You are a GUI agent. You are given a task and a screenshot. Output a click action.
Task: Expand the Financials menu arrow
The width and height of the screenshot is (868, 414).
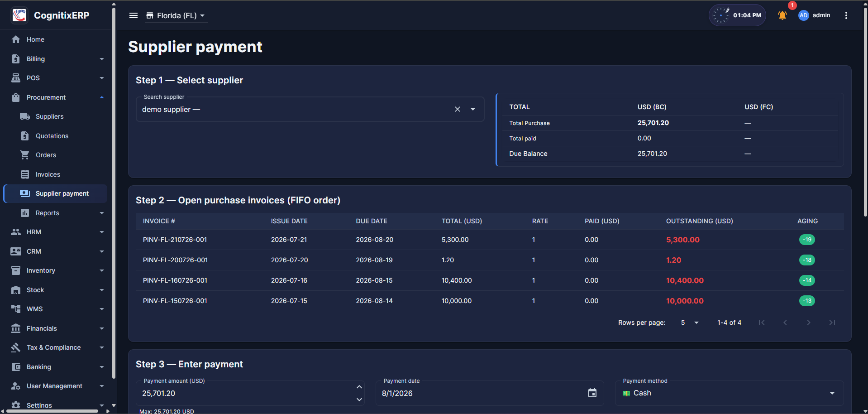102,328
